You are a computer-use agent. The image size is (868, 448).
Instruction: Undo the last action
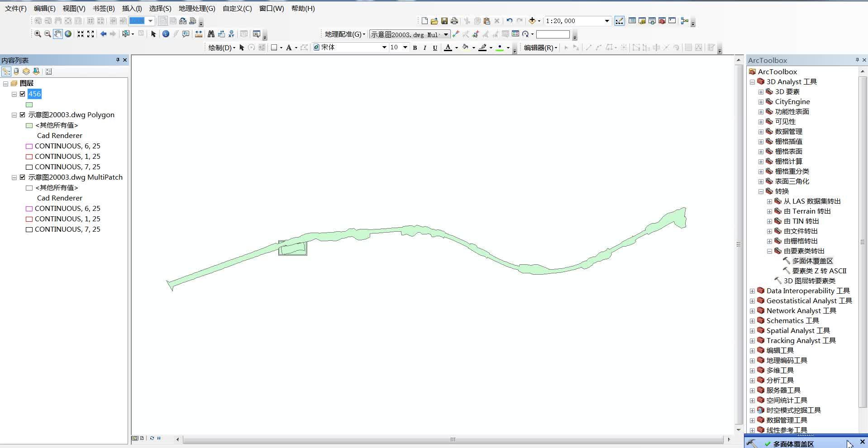[x=510, y=21]
